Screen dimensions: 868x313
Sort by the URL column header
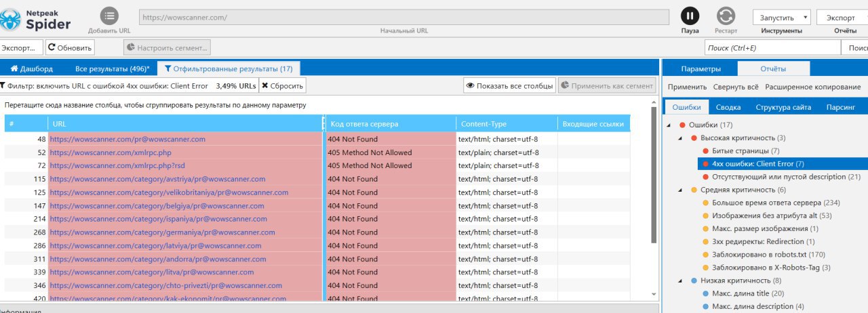[186, 124]
